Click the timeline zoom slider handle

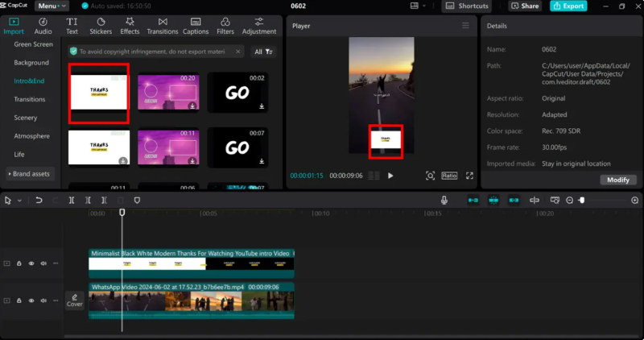click(x=581, y=200)
